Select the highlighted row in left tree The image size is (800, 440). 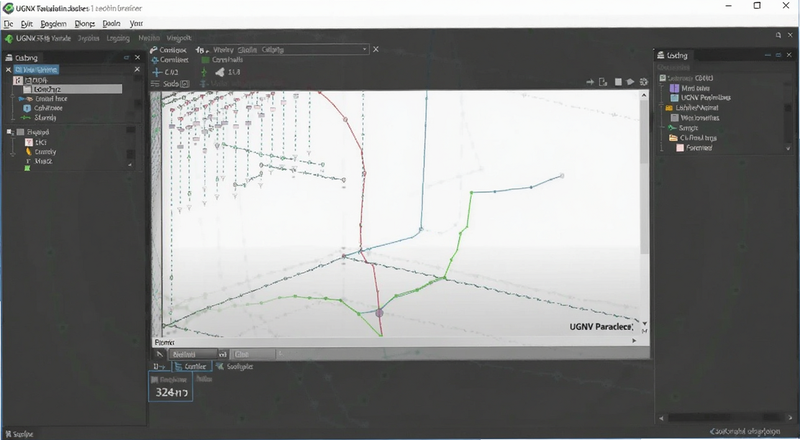point(72,89)
